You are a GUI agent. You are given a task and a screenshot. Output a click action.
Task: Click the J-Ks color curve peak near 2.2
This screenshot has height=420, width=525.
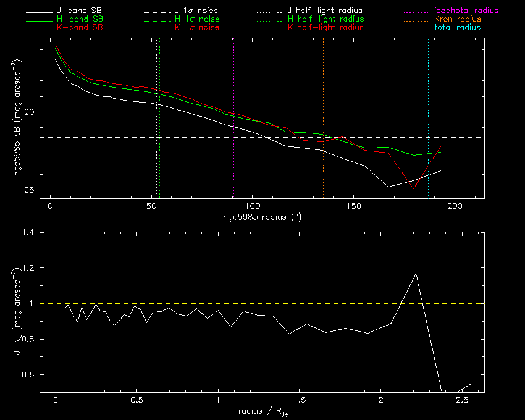tap(416, 274)
